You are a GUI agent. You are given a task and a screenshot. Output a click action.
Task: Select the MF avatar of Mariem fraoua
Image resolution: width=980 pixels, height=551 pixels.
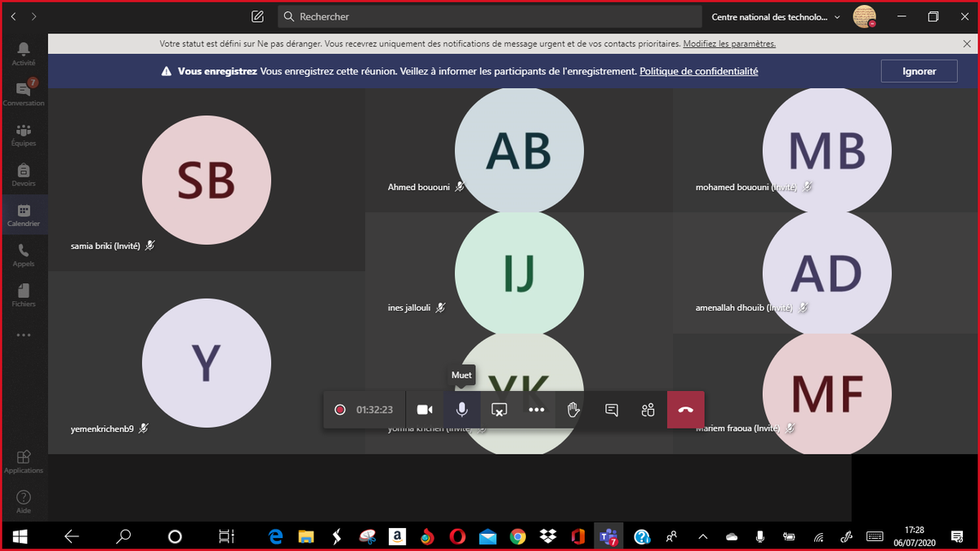(x=826, y=393)
